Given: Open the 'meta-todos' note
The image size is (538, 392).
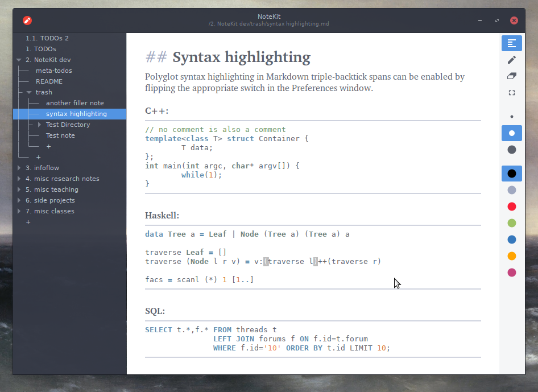Looking at the screenshot, I should [54, 71].
